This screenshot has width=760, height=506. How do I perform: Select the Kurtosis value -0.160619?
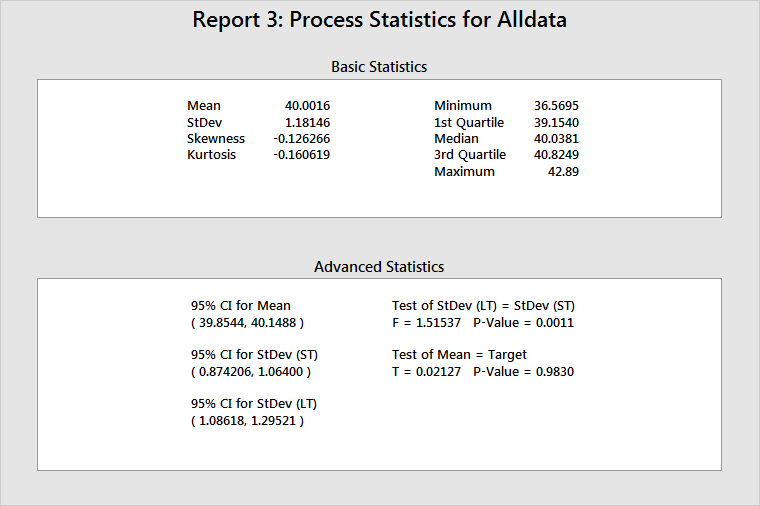(x=301, y=155)
